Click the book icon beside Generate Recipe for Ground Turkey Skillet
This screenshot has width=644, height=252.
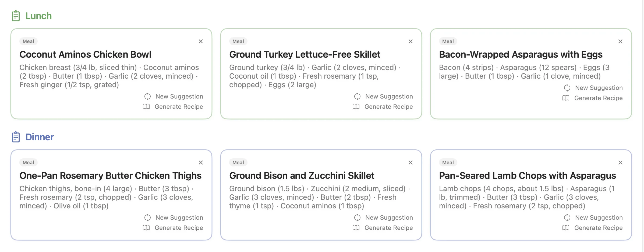click(356, 107)
